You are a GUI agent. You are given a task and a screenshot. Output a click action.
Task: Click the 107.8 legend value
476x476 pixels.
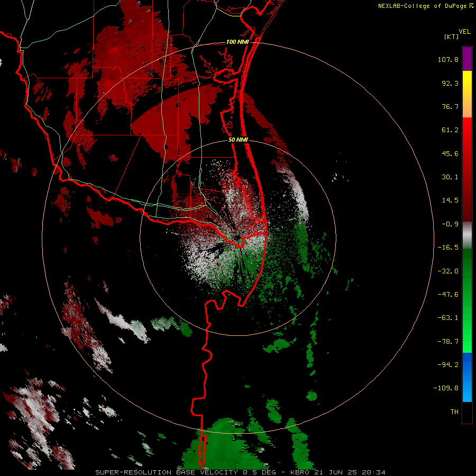(448, 59)
